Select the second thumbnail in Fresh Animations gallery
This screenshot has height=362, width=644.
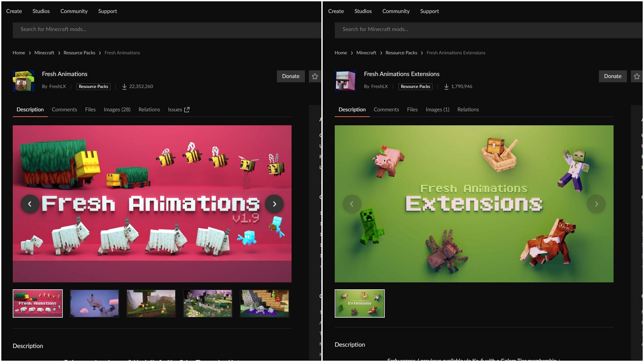pos(95,303)
